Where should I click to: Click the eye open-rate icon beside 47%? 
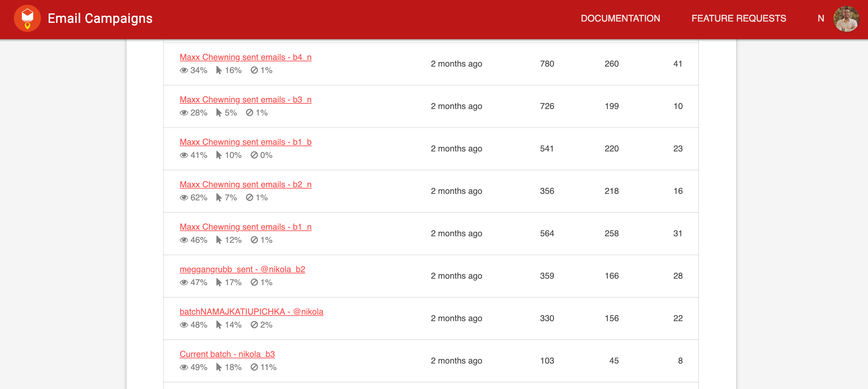184,283
